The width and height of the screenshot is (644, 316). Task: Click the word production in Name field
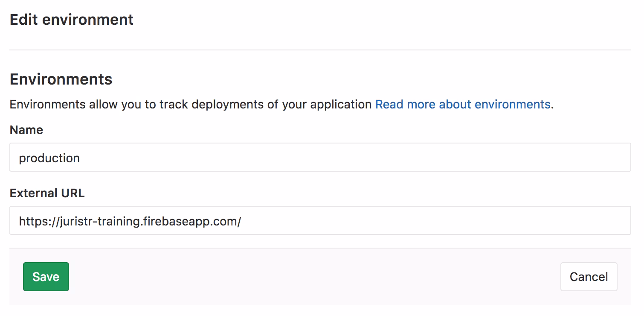click(x=49, y=158)
